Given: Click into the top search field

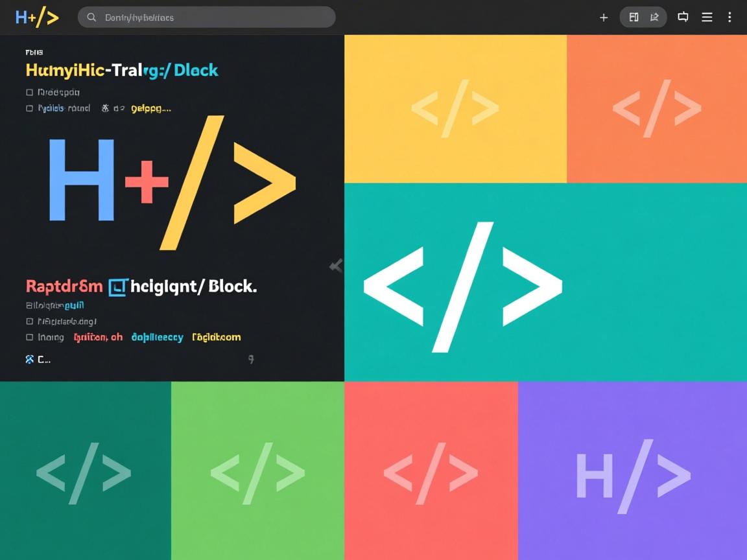Looking at the screenshot, I should click(214, 17).
